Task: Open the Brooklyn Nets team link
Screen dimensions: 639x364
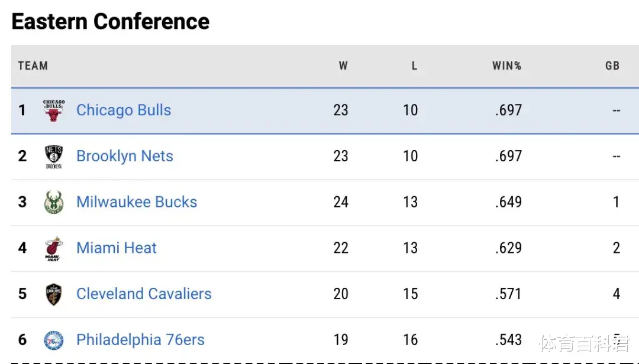Action: [125, 157]
